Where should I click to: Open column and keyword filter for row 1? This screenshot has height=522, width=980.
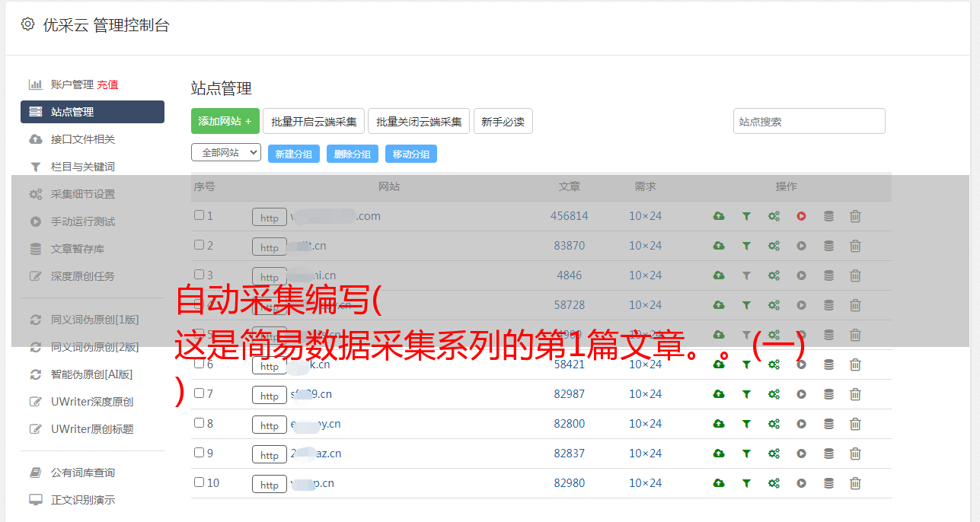coord(746,216)
